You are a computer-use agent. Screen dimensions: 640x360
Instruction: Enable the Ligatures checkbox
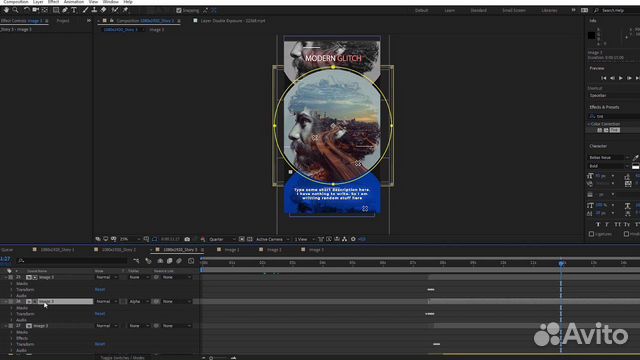click(591, 234)
